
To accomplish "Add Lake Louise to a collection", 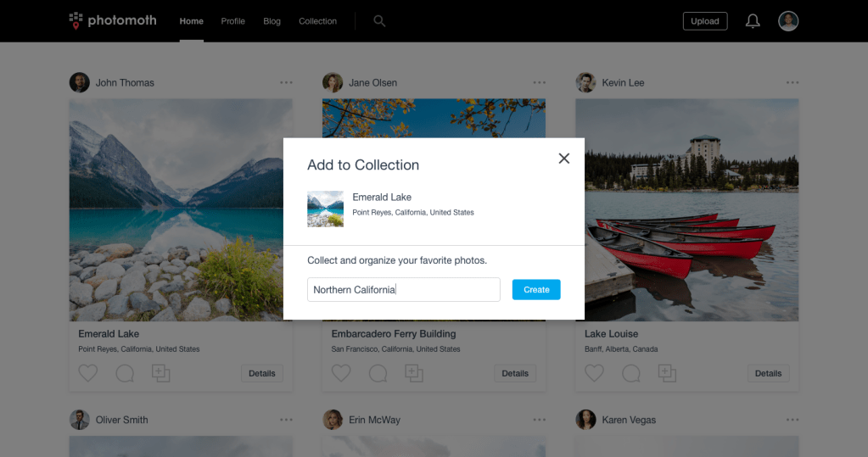I will tap(667, 373).
